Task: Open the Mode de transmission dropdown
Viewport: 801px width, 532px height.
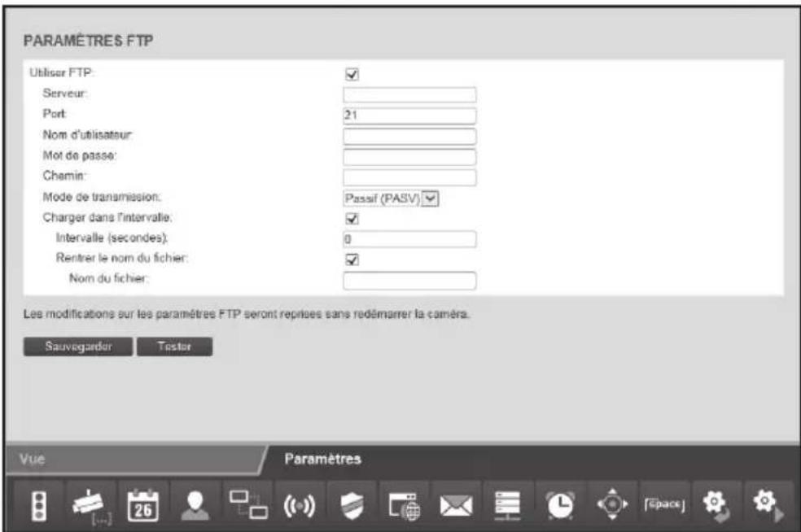Action: (x=391, y=198)
